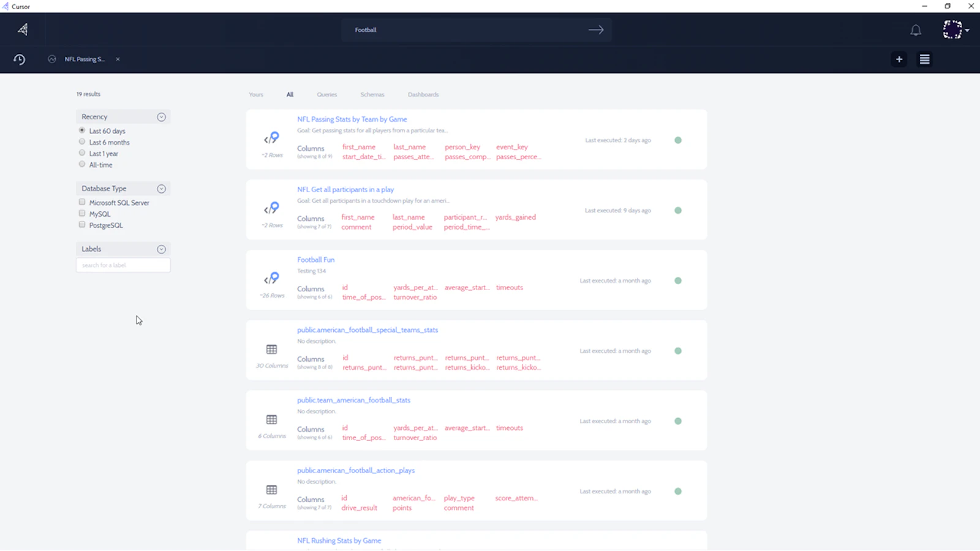Screen dimensions: 980x551
Task: Open the history clock icon
Action: coord(19,59)
